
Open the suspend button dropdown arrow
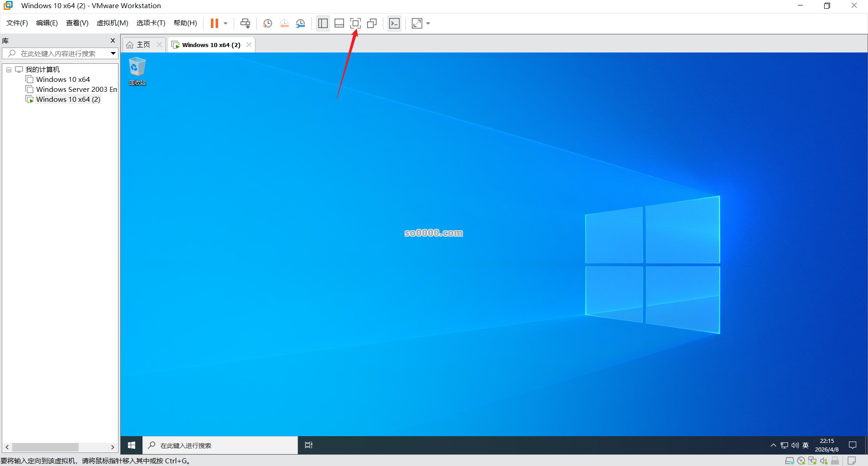click(225, 23)
